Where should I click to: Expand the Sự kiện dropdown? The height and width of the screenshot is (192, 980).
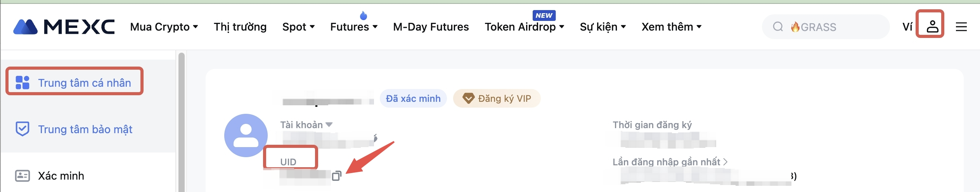603,27
